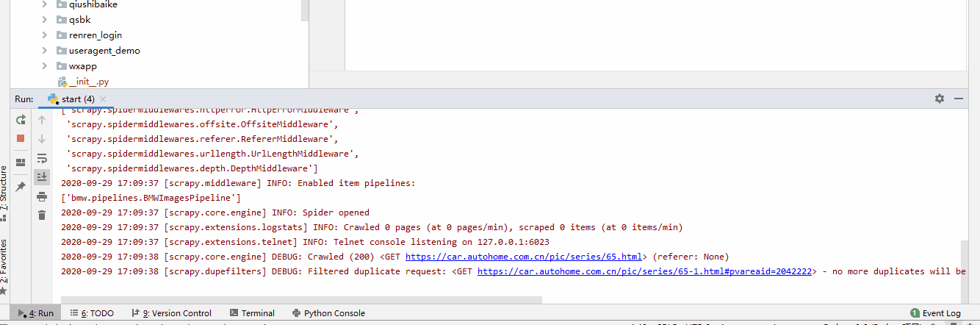
Task: Click the OffsiteMiddleware log line
Action: [x=202, y=124]
